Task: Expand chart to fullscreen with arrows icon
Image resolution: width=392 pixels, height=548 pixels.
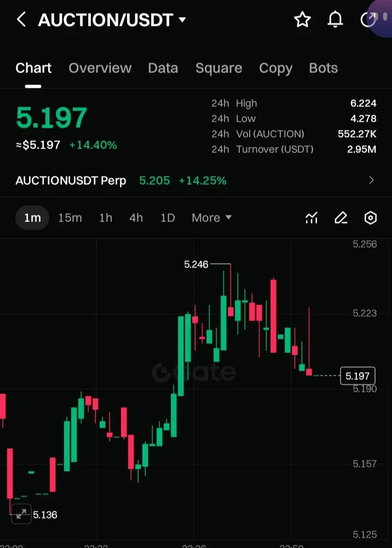Action: click(21, 514)
